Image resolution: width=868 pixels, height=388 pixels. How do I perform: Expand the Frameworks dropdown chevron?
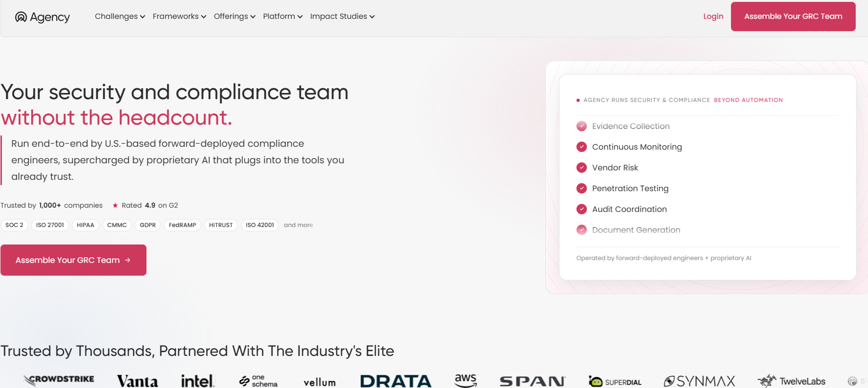tap(204, 17)
